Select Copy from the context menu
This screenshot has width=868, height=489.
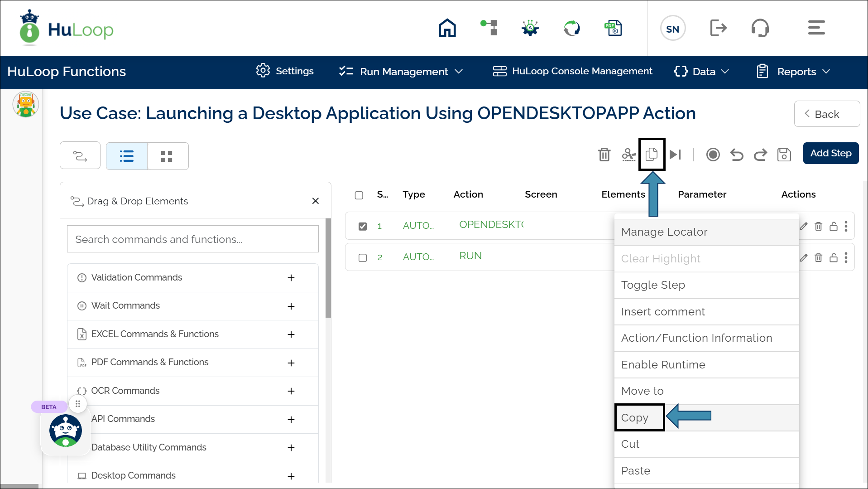click(635, 417)
